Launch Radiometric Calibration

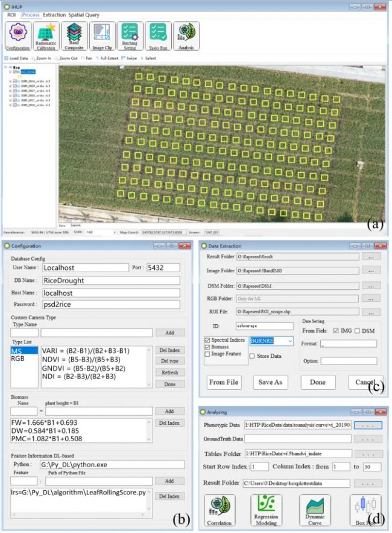point(46,36)
